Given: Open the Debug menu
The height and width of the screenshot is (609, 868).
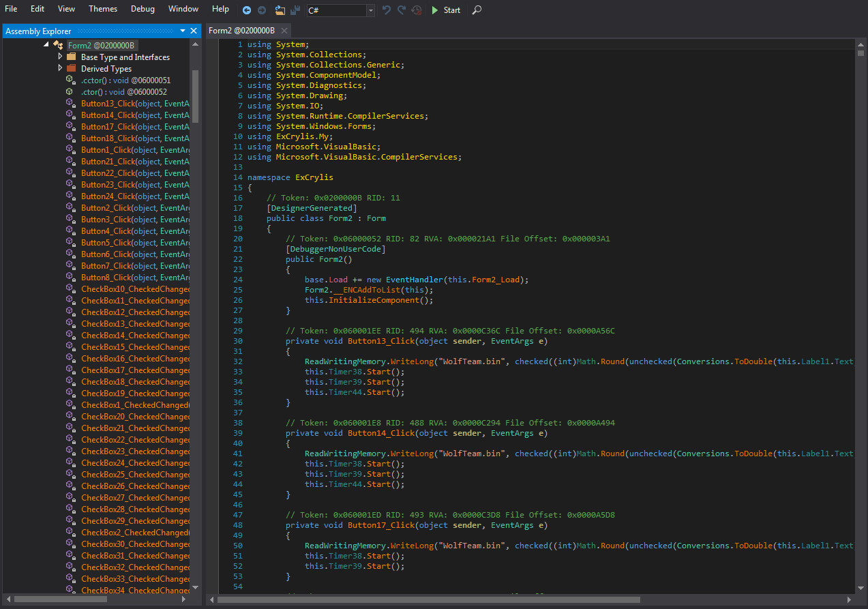Looking at the screenshot, I should click(x=143, y=9).
